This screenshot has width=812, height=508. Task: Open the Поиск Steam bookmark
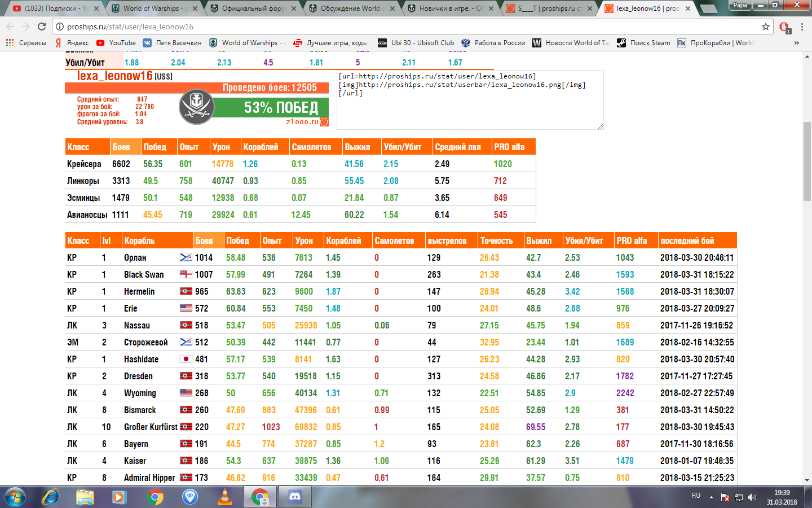click(643, 43)
